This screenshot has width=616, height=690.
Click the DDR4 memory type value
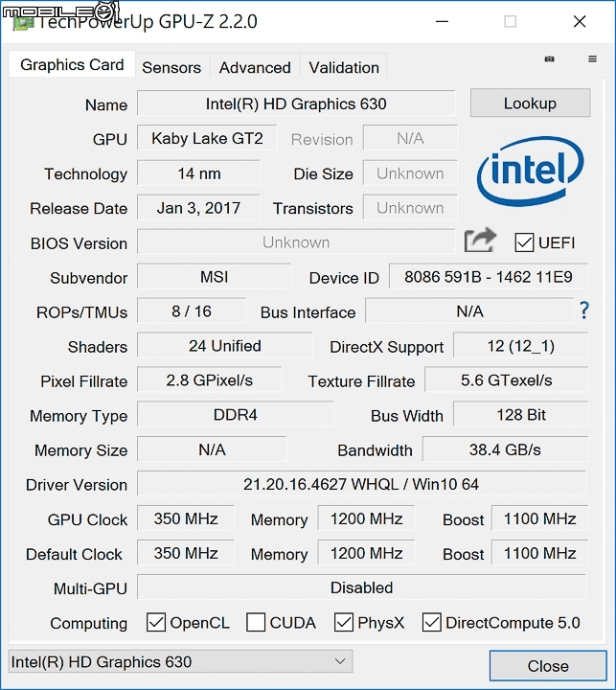pyautogui.click(x=236, y=414)
